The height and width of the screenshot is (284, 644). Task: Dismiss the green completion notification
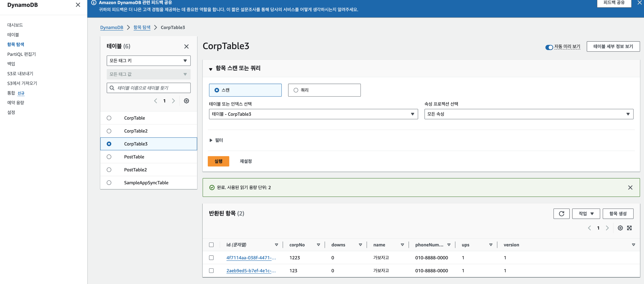point(630,188)
